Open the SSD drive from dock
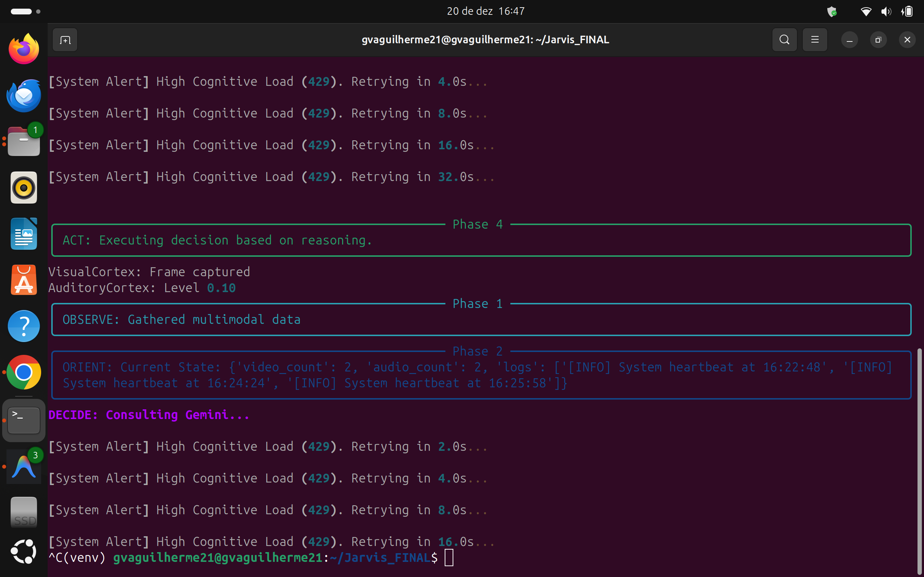Image resolution: width=924 pixels, height=577 pixels. pyautogui.click(x=24, y=512)
